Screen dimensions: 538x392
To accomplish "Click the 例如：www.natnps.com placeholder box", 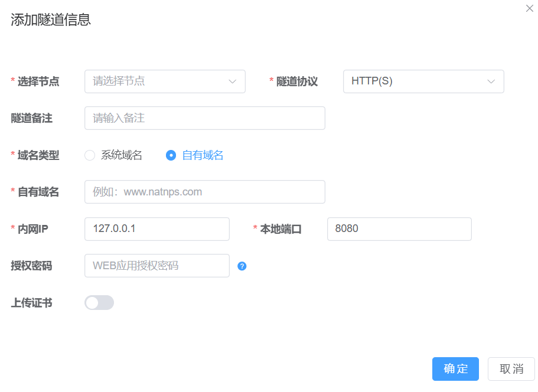I will click(204, 192).
